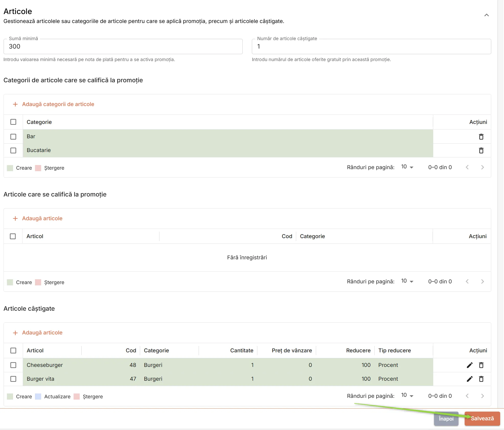
Task: Select all categories via header checkbox
Action: [13, 122]
